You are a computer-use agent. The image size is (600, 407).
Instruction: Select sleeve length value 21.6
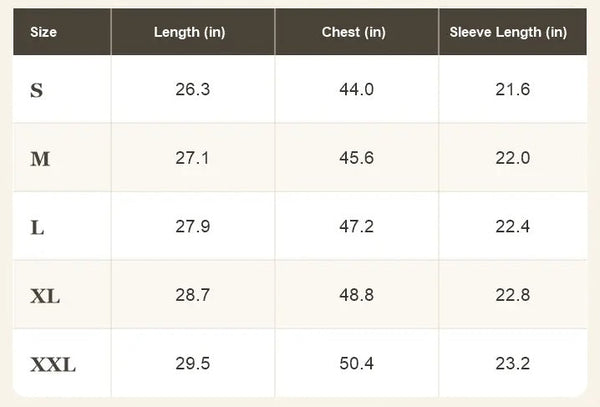[x=512, y=90]
